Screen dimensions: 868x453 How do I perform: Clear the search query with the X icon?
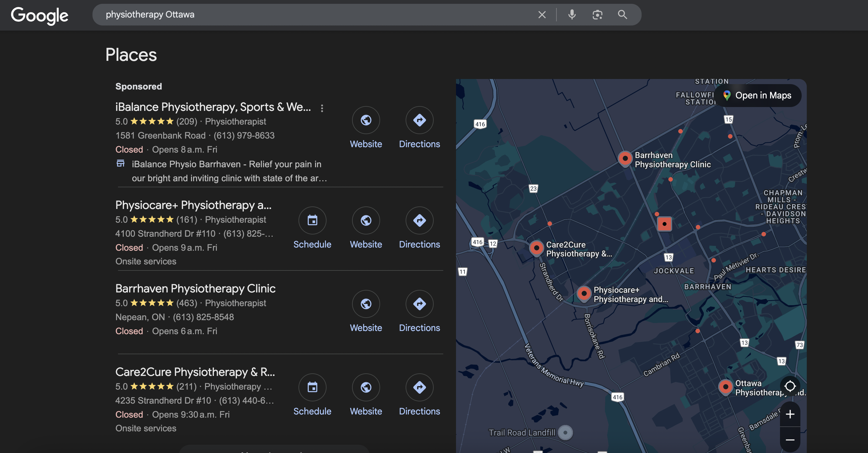pos(542,14)
